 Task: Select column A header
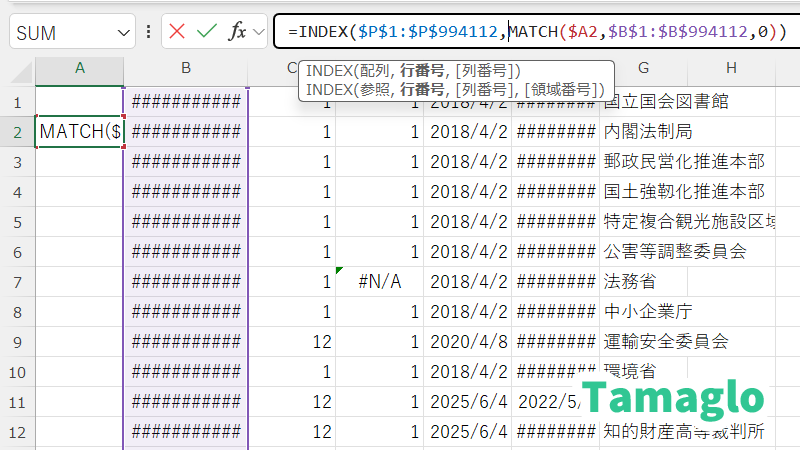click(x=79, y=68)
